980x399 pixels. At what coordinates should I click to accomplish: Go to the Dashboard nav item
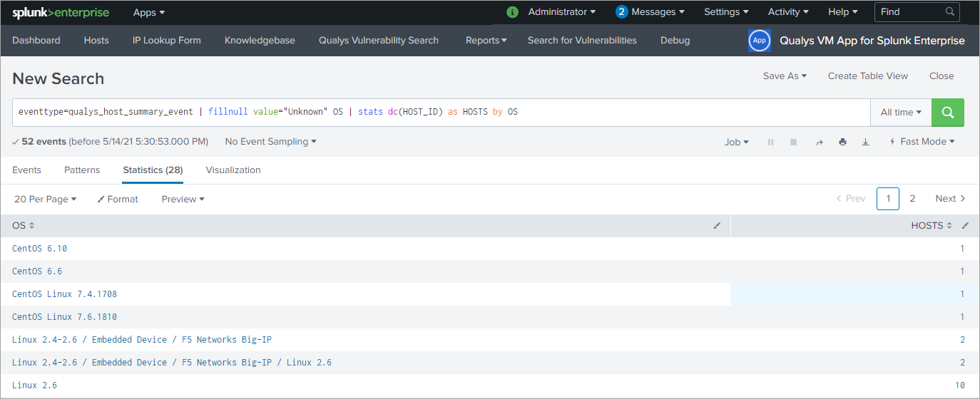[36, 41]
